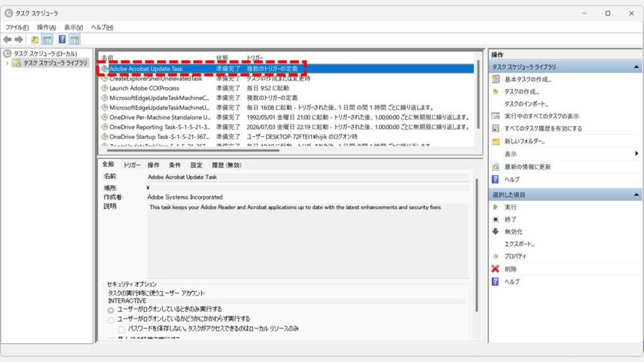
Task: Click clock icon of Launch Adobe CCXProcess
Action: [105, 88]
